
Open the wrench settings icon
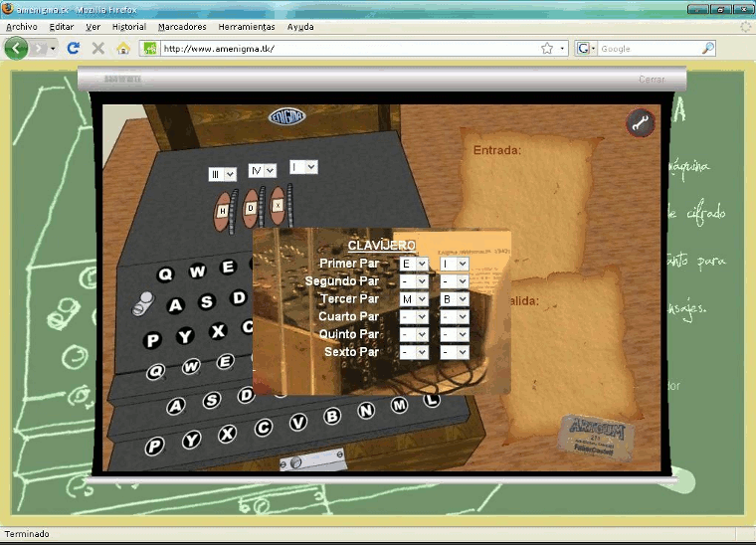(641, 123)
